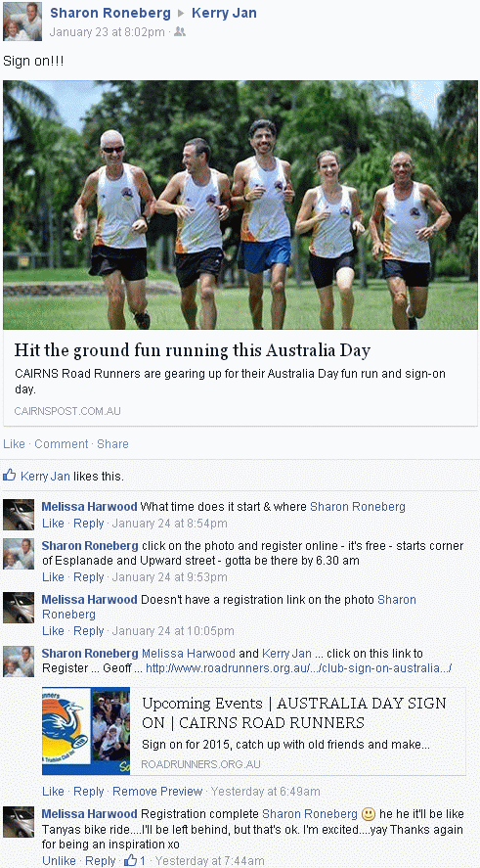This screenshot has height=868, width=480.
Task: Open Sharon Roneberg's profile picture at post top
Action: tap(22, 22)
